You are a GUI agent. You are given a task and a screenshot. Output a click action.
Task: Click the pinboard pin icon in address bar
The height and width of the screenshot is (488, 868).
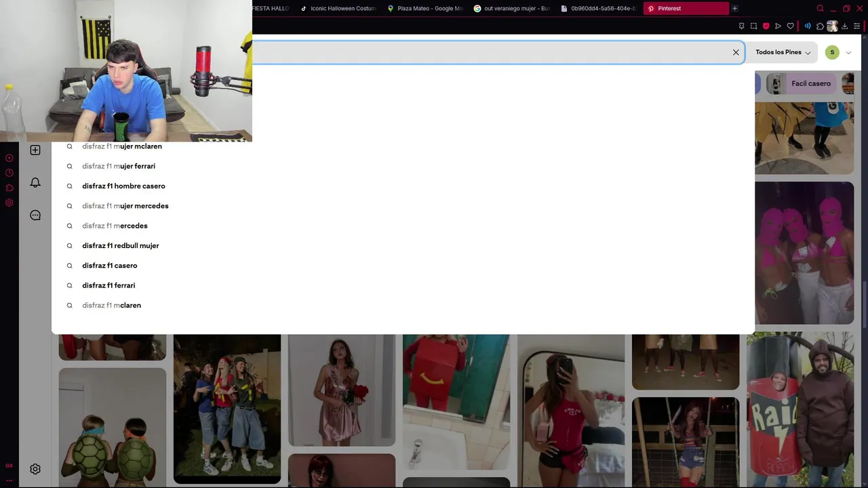pos(741,26)
